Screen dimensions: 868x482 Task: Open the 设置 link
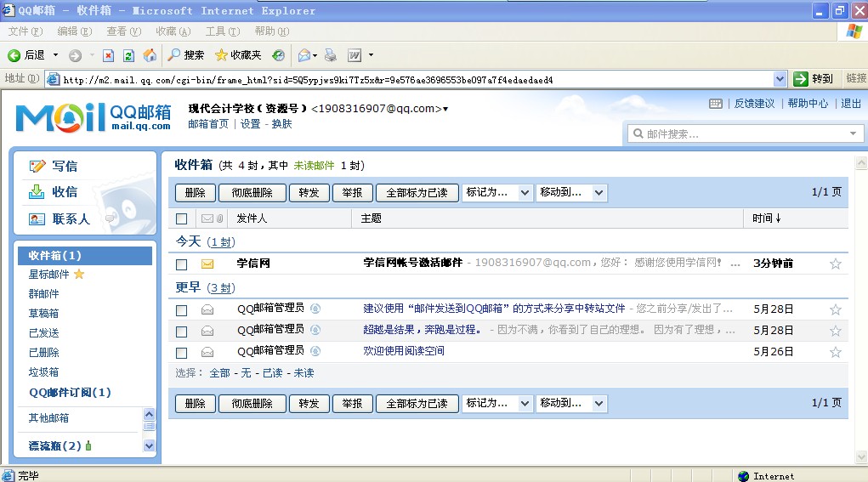250,124
